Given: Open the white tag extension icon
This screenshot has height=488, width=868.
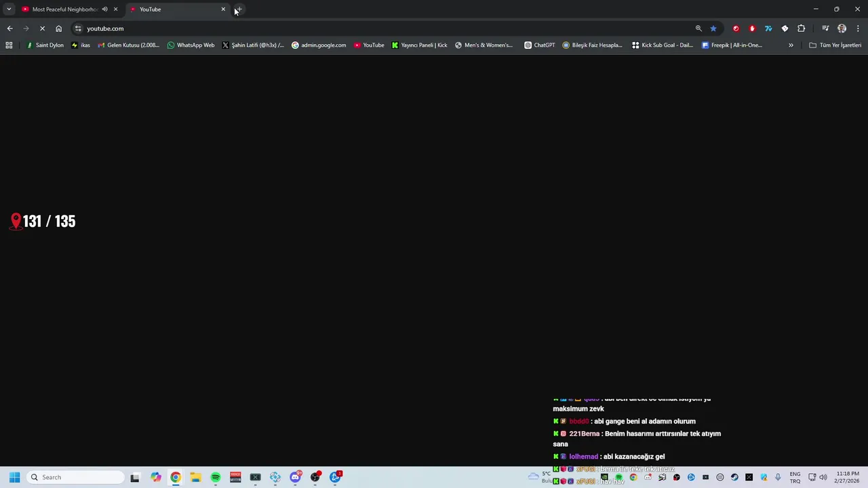Looking at the screenshot, I should (x=785, y=28).
